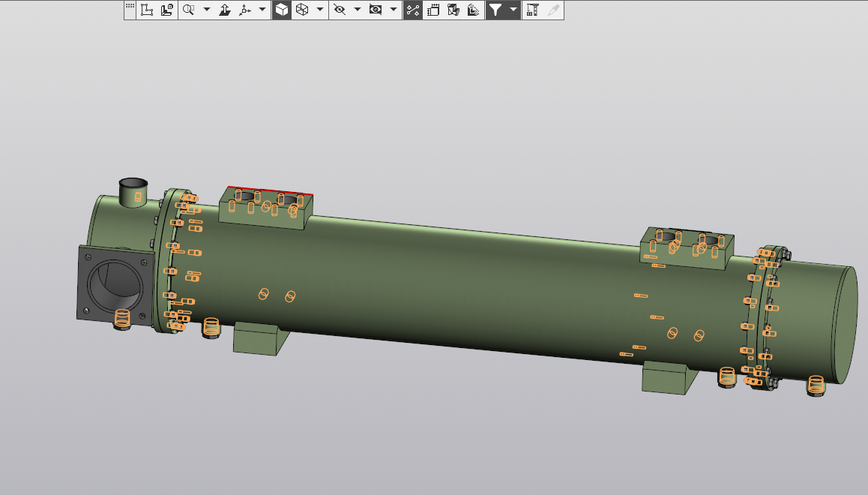Click the upward arrow normal-to view icon

(225, 10)
